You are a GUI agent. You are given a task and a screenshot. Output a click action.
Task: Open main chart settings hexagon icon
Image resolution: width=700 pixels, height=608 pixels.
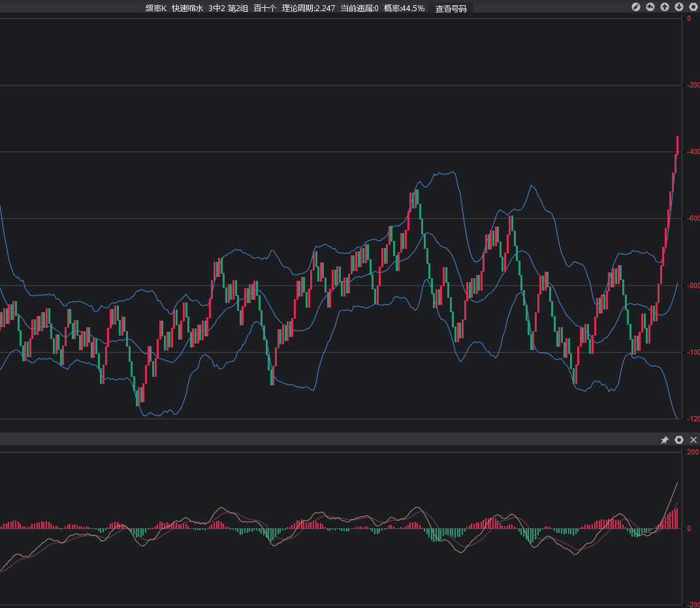(693, 7)
